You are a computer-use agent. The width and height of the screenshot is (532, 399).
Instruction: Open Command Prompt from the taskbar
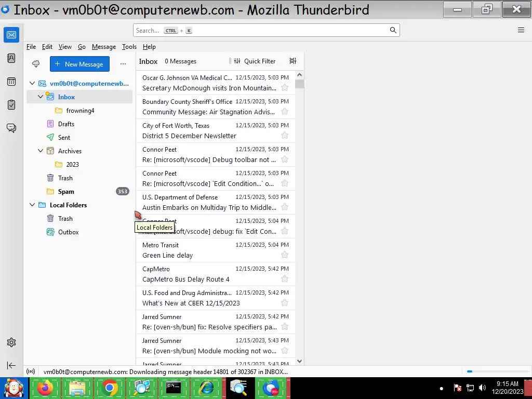click(174, 388)
